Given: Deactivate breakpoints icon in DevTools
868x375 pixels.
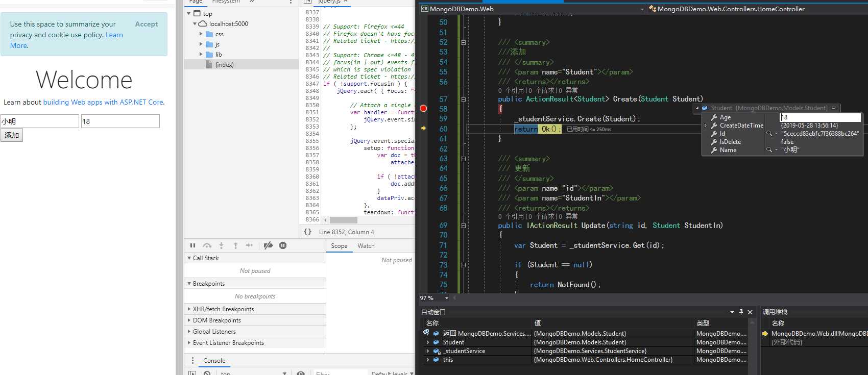Looking at the screenshot, I should click(x=268, y=245).
